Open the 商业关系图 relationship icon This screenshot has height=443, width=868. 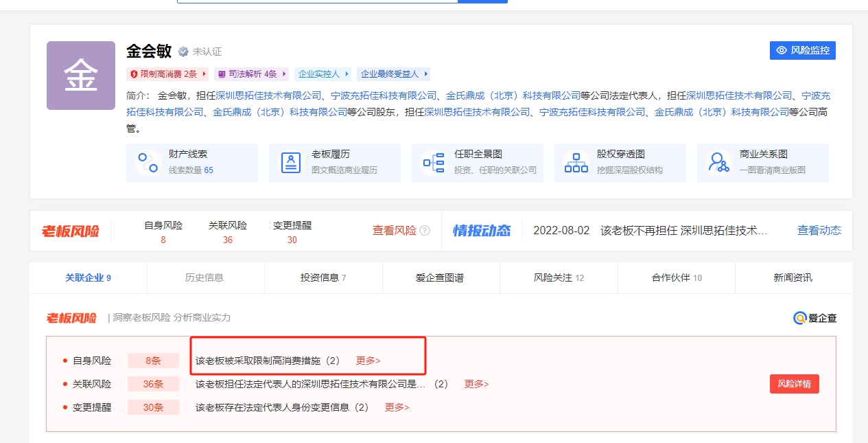pyautogui.click(x=718, y=163)
